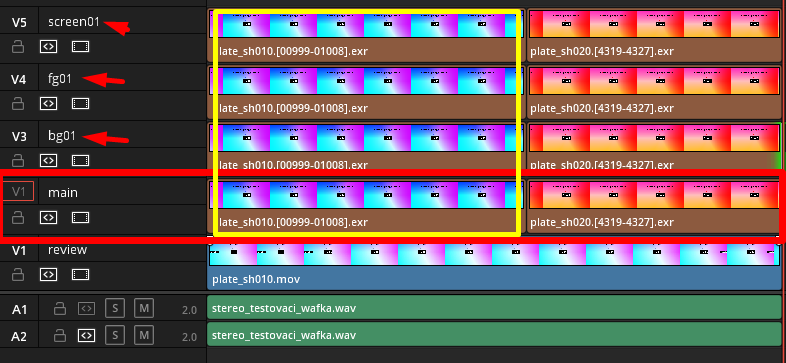Lock the A2 audio track

(x=60, y=334)
